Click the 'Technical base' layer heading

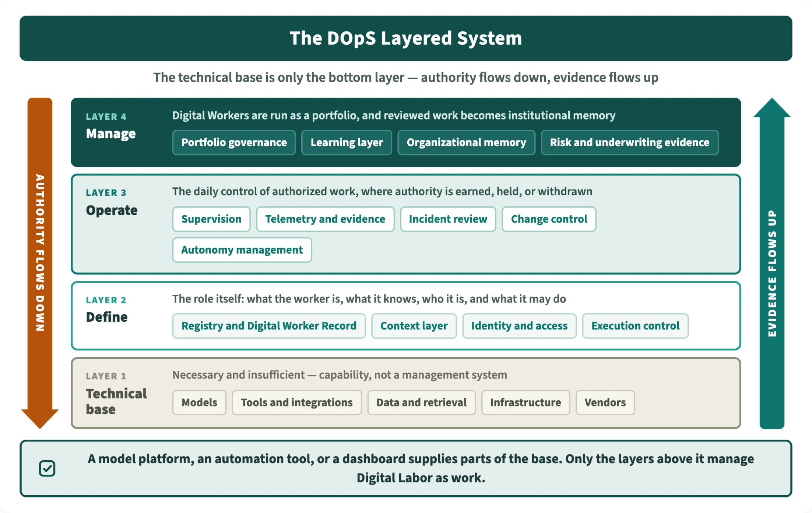tap(116, 401)
